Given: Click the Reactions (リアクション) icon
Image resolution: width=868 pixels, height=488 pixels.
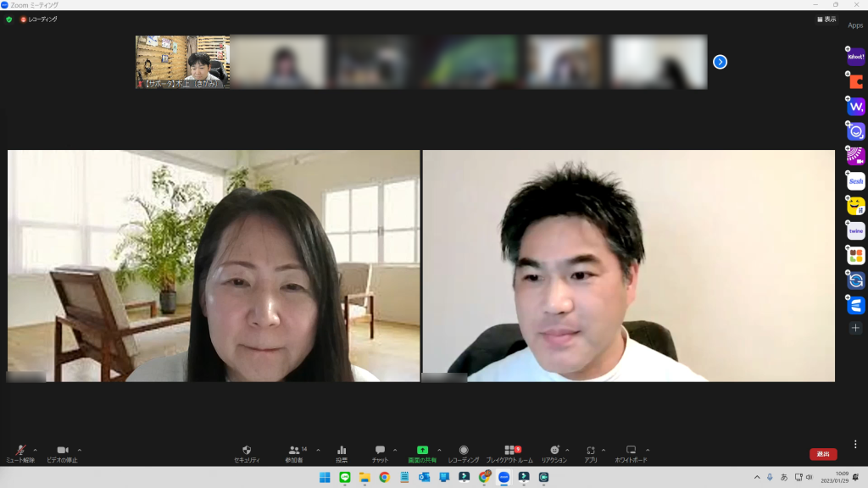Looking at the screenshot, I should 554,453.
